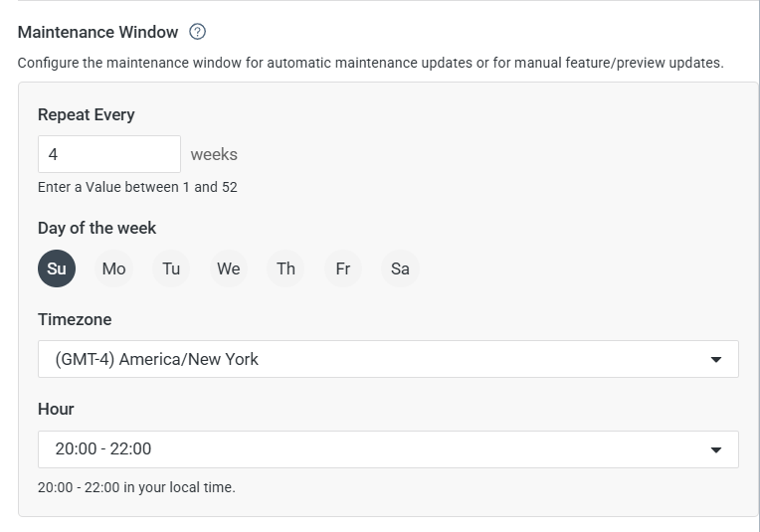Click the Hour field label
The height and width of the screenshot is (532, 760).
coord(56,409)
